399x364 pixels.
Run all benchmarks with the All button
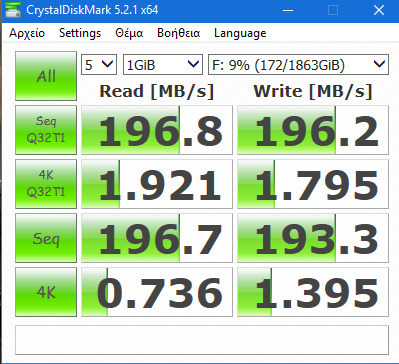[46, 76]
